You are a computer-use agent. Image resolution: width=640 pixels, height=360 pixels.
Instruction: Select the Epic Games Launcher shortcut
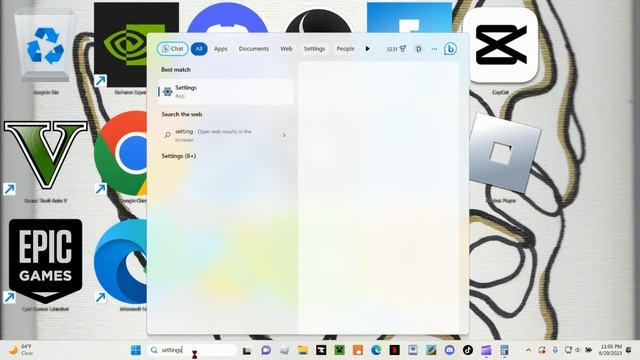point(46,265)
